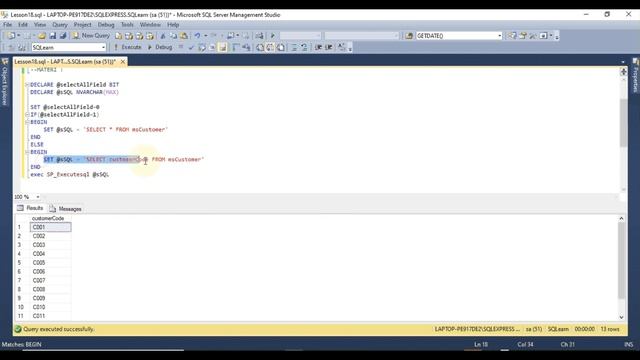Click the Change Connection icon
This screenshot has height=360, width=640.
(22, 47)
